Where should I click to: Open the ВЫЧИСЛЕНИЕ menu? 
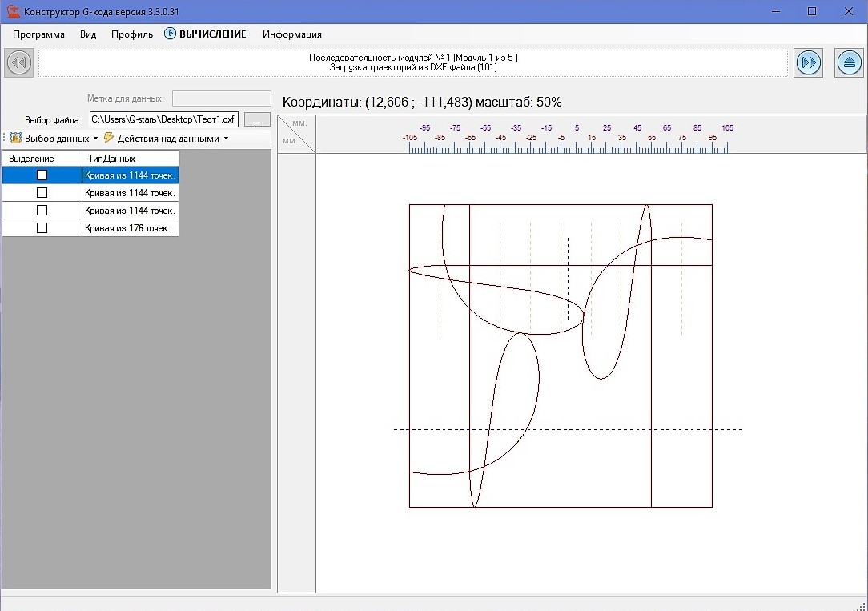212,34
